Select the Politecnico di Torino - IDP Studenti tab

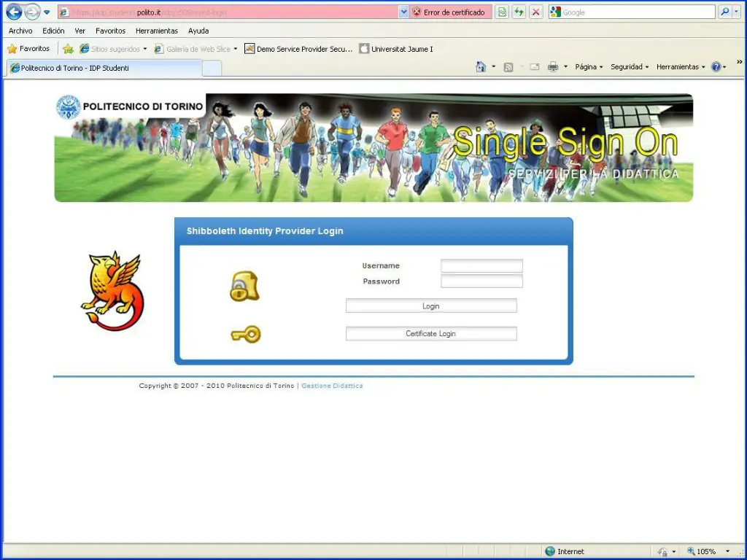pos(104,68)
